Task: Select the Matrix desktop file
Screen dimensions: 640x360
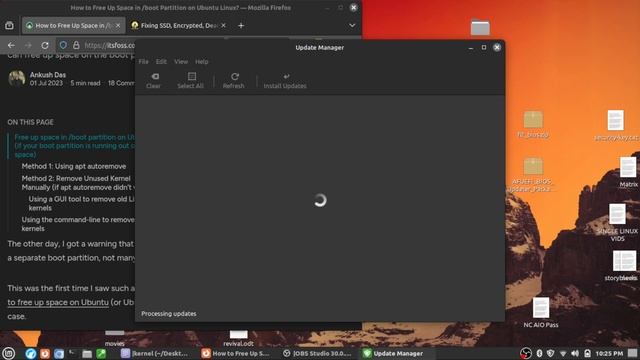Action: (x=628, y=172)
